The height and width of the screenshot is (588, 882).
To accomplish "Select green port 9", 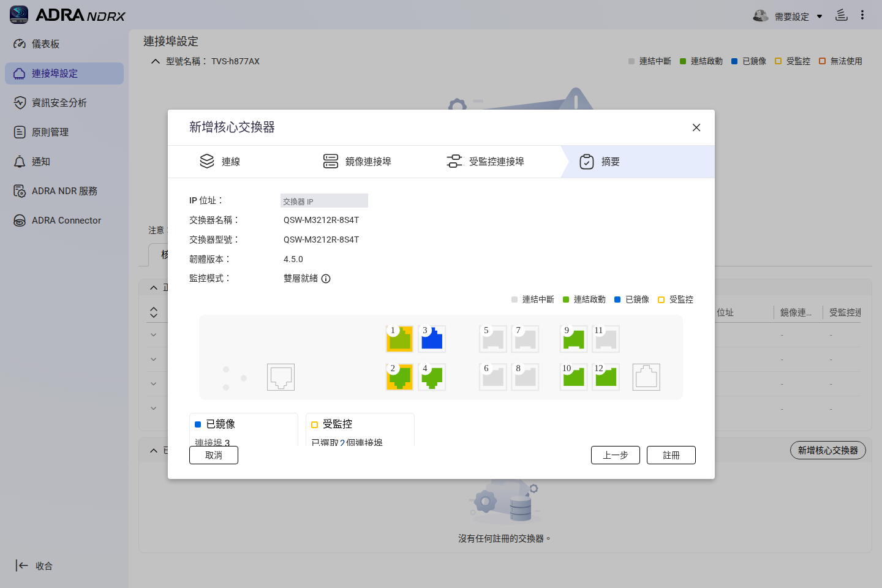I will tap(574, 339).
